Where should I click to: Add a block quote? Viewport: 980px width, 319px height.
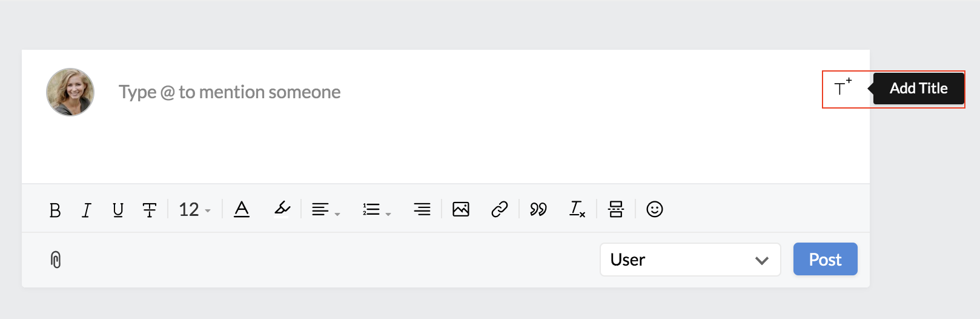pyautogui.click(x=538, y=209)
